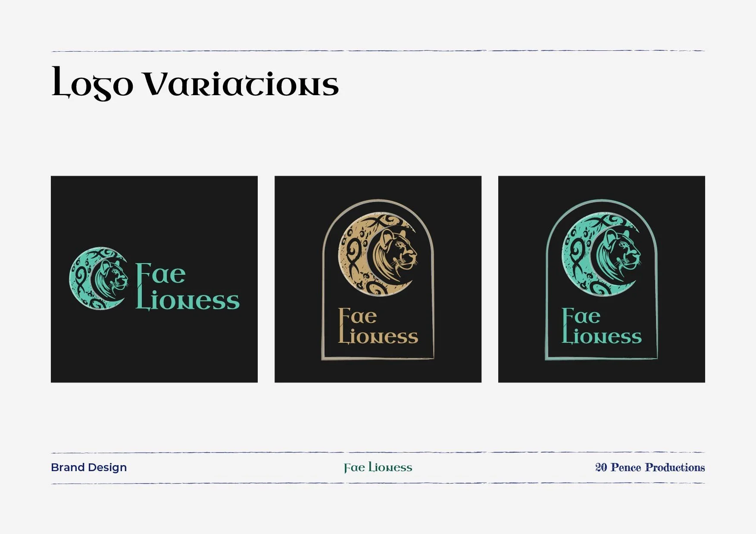Click the top decorative divider line
This screenshot has width=756, height=534.
378,51
